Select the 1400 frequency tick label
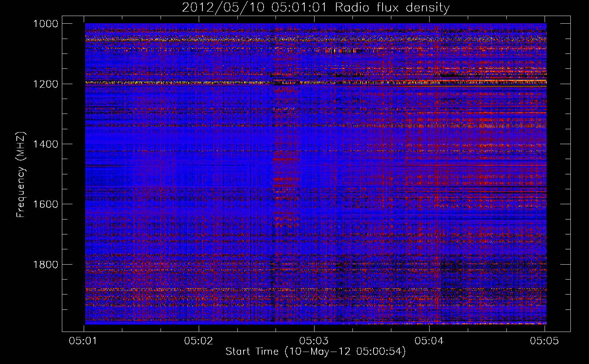The width and height of the screenshot is (589, 364). pyautogui.click(x=46, y=144)
